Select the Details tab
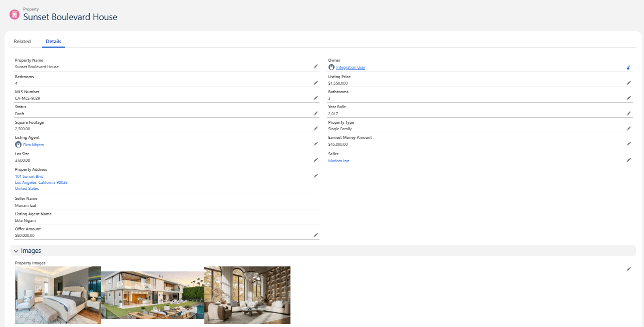This screenshot has width=644, height=327. tap(54, 41)
